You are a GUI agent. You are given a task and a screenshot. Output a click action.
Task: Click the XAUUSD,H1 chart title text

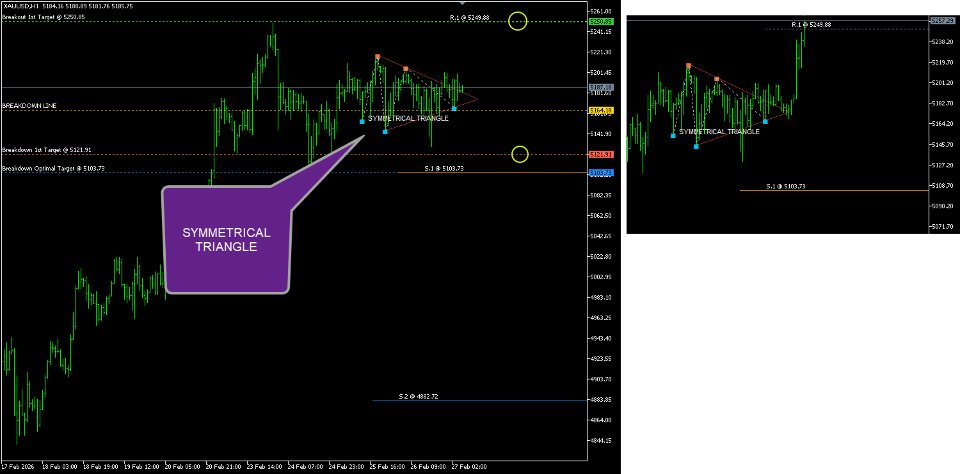[23, 6]
